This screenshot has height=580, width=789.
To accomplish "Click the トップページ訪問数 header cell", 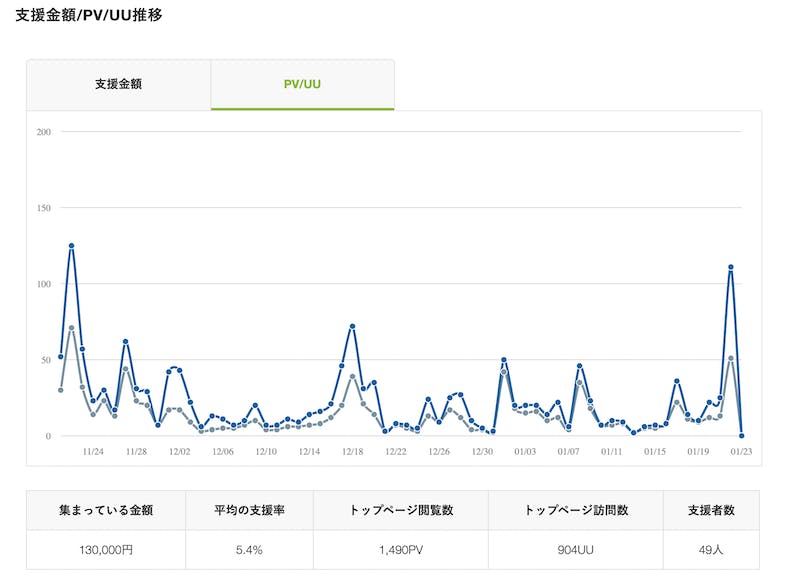I will click(x=575, y=510).
